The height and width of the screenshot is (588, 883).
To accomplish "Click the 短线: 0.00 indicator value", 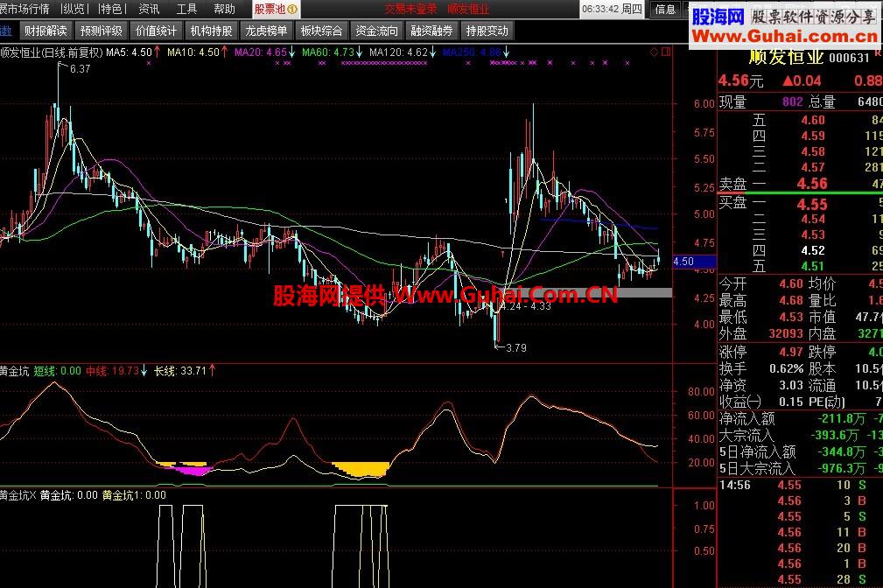I will coord(58,371).
